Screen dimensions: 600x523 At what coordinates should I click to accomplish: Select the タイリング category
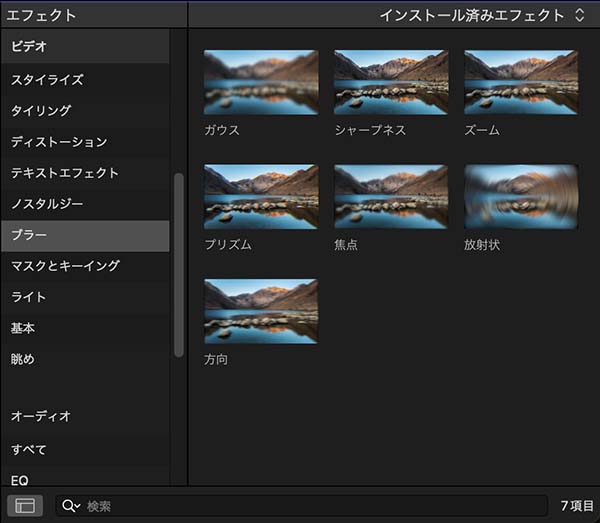click(85, 111)
